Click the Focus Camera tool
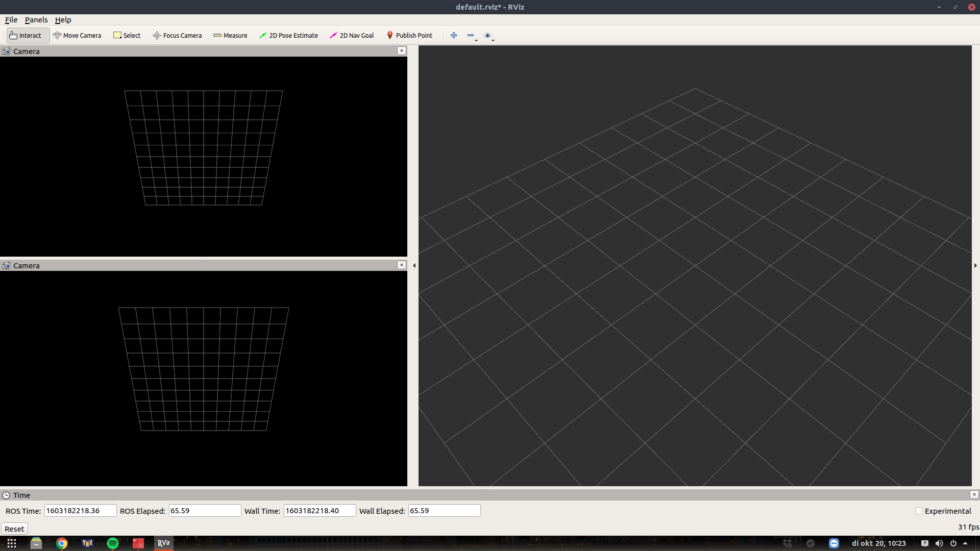The image size is (980, 551). click(177, 35)
